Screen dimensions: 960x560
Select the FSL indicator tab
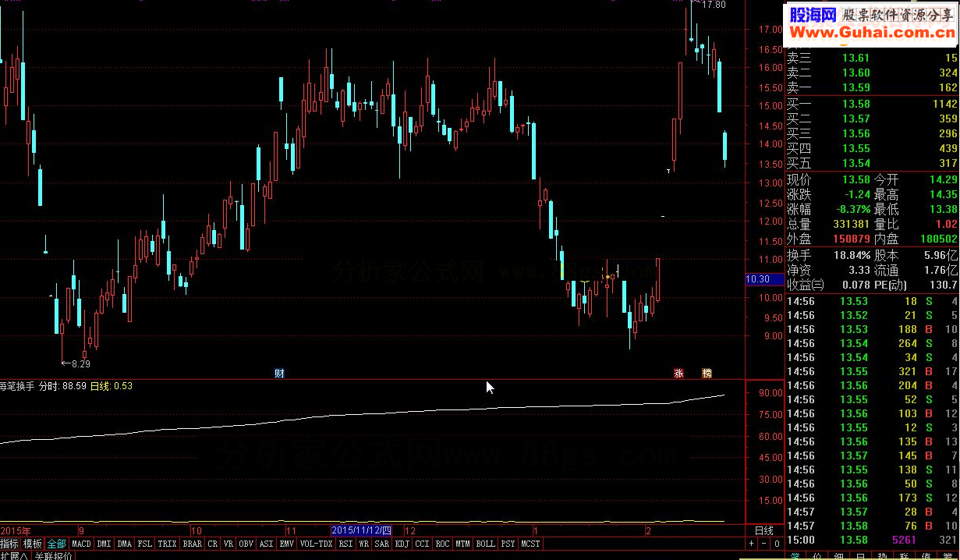tap(145, 544)
